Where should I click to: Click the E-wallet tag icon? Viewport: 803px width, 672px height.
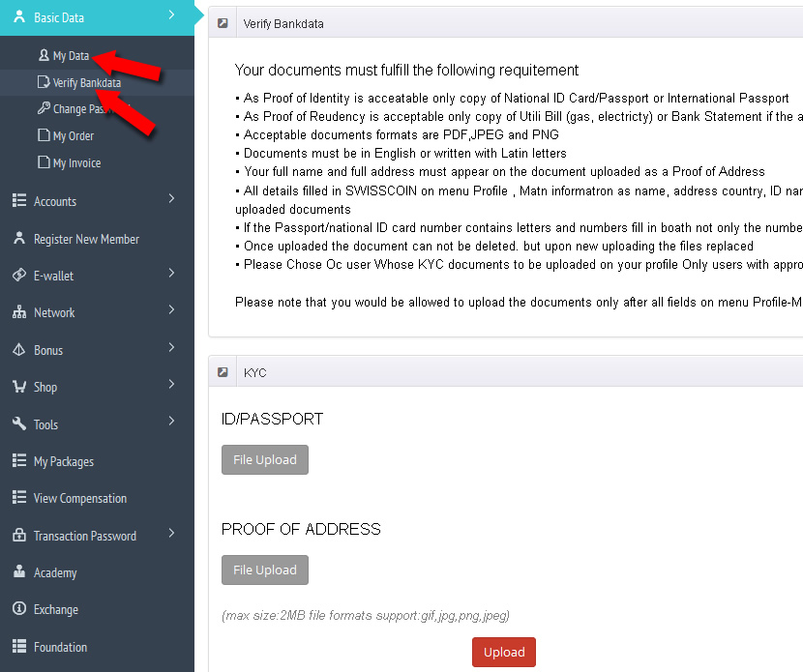click(x=18, y=276)
